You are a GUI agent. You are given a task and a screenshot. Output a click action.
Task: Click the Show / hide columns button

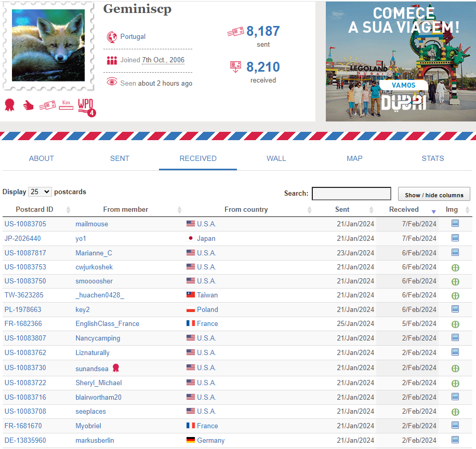click(x=434, y=195)
